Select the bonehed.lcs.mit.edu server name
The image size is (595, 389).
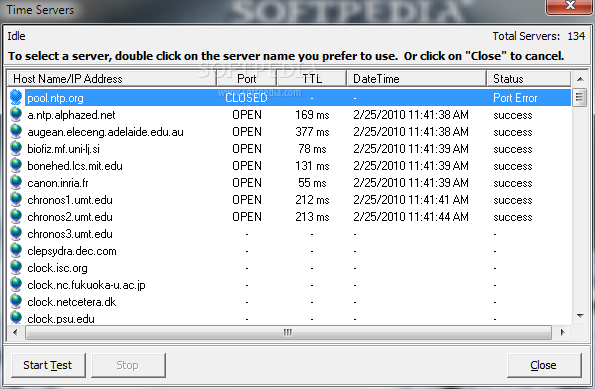point(75,166)
